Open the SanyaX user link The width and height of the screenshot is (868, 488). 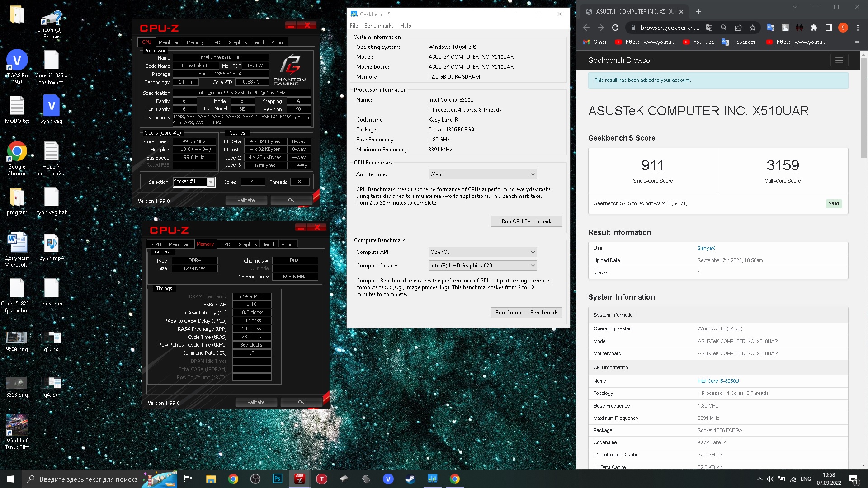[706, 248]
